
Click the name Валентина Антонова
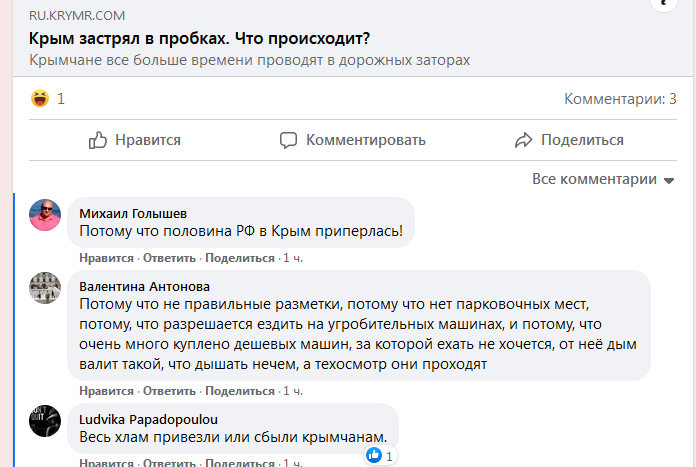pos(144,287)
